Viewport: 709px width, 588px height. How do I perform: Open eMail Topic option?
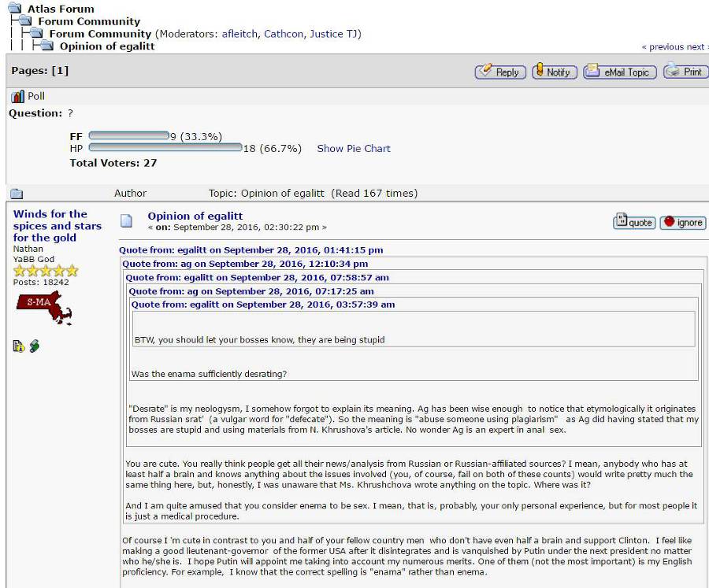(618, 72)
